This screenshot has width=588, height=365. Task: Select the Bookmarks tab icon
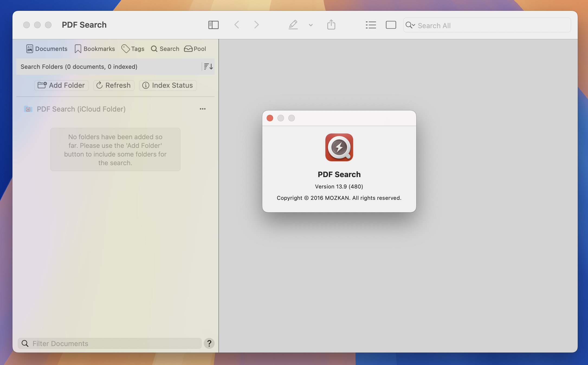pos(77,48)
